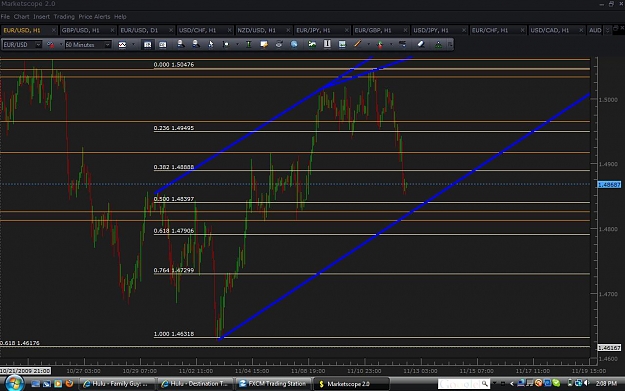Click the crosshair marker tool icon
625x391 pixels.
(226, 45)
